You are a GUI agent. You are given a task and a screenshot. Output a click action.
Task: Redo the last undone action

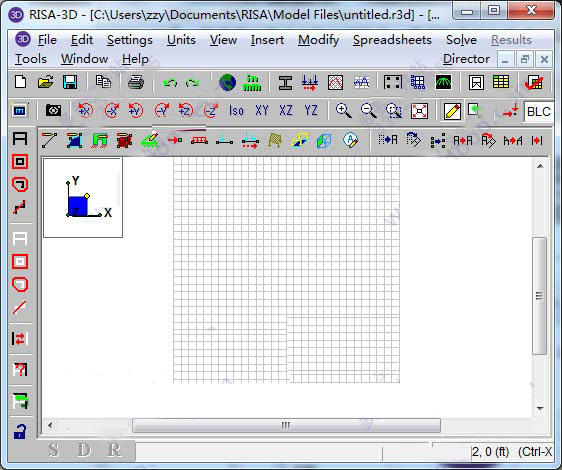tap(192, 83)
